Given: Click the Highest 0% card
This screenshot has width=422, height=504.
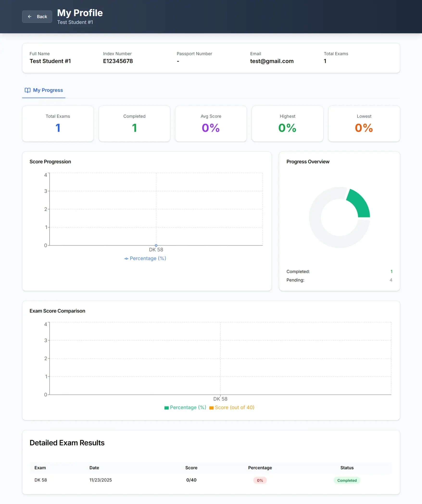Looking at the screenshot, I should [287, 124].
